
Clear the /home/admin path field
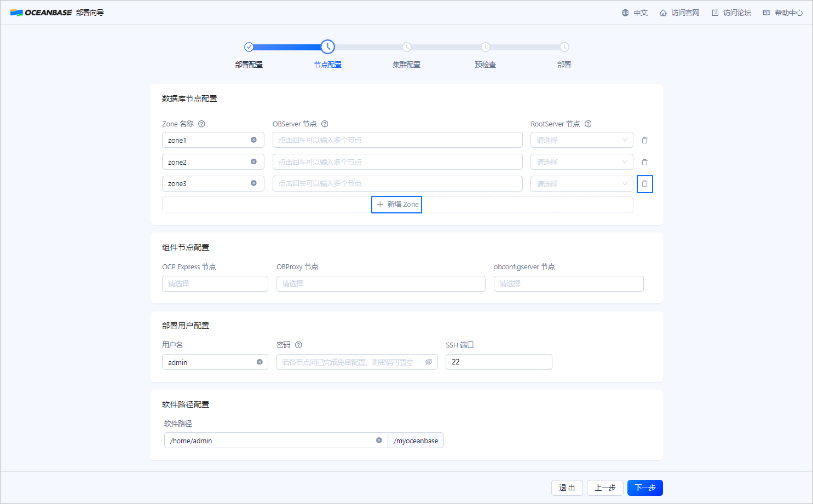[x=379, y=440]
